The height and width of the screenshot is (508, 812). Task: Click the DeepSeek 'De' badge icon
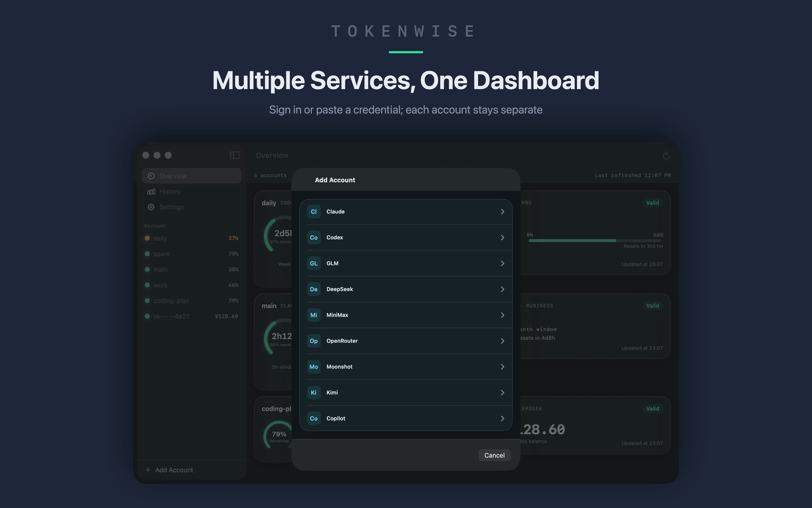point(314,289)
